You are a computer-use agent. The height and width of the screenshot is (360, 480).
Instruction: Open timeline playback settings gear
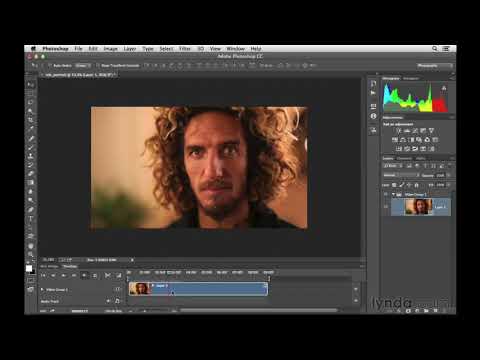pos(95,275)
